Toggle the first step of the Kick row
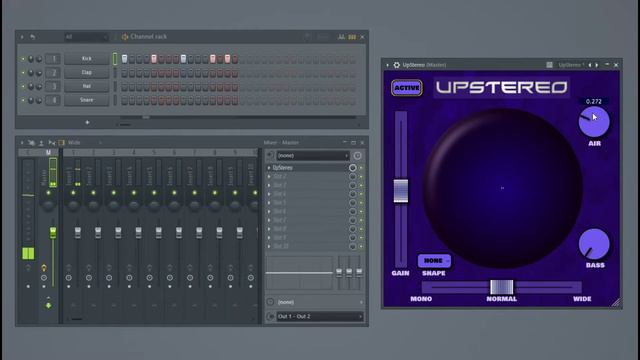Viewport: 640px width, 360px height. tap(124, 59)
